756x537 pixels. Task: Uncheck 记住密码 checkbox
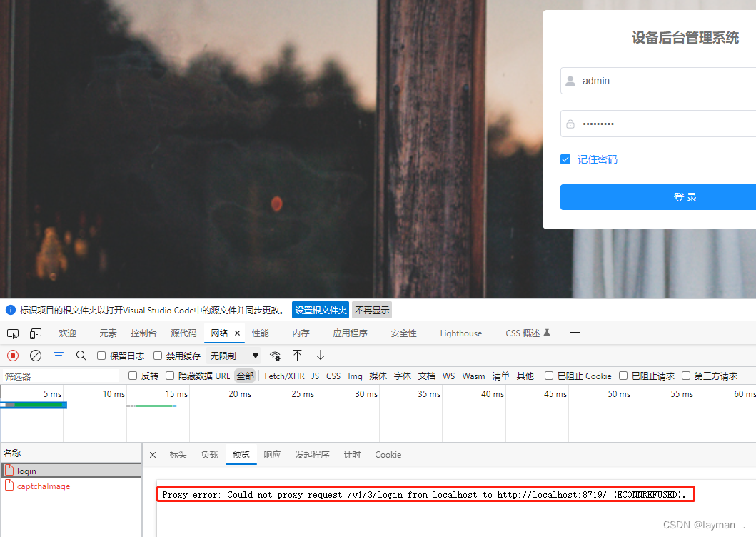tap(565, 159)
